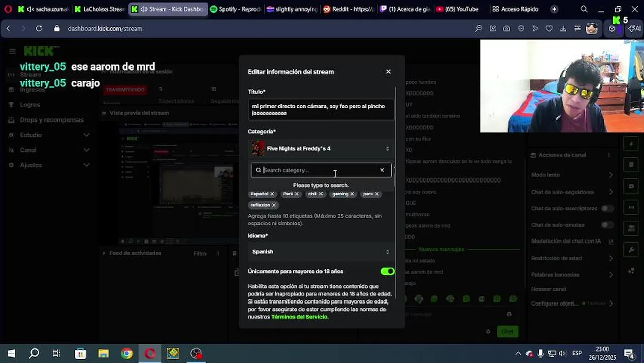The image size is (644, 363).
Task: Open the Términos del Servicio link
Action: (299, 317)
